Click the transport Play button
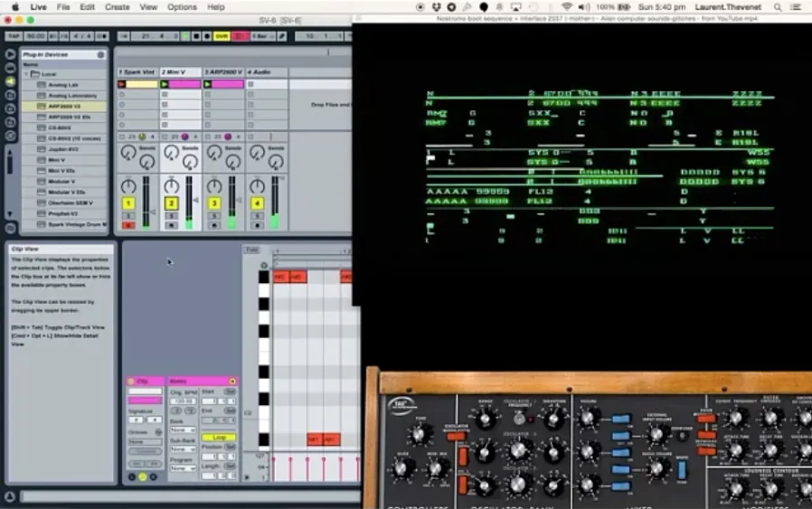 pos(185,36)
